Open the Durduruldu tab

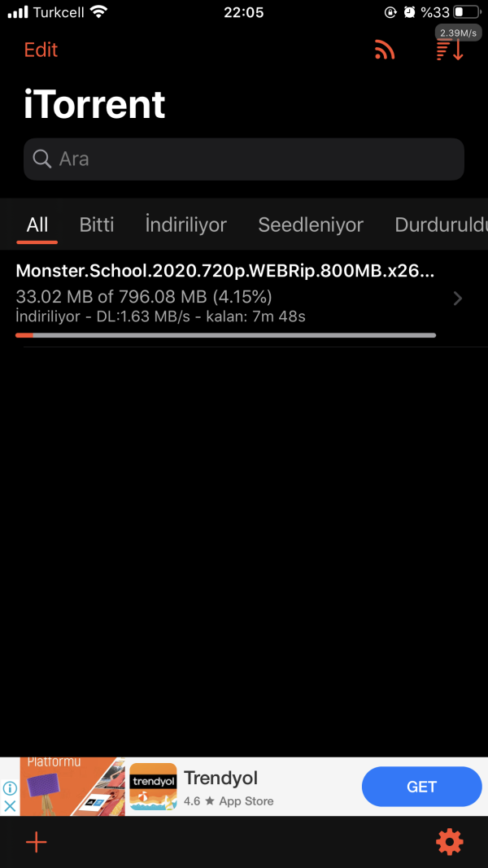point(442,225)
